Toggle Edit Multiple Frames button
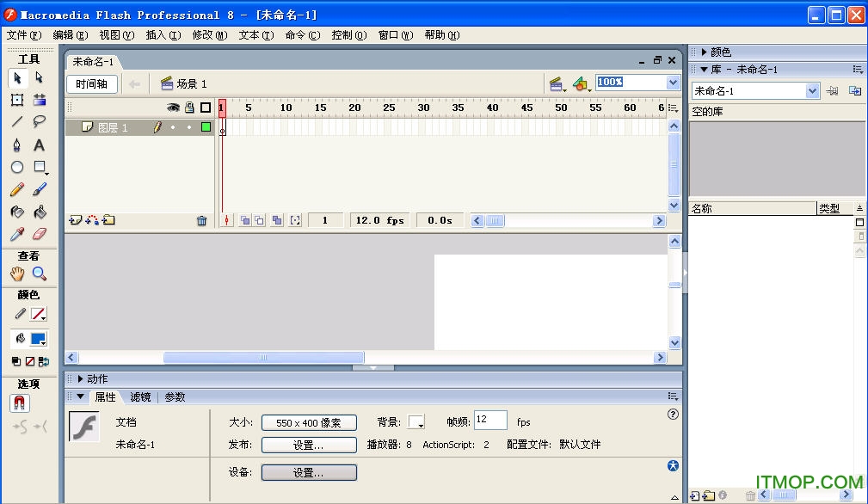Screen dimensions: 868x504 pos(277,221)
